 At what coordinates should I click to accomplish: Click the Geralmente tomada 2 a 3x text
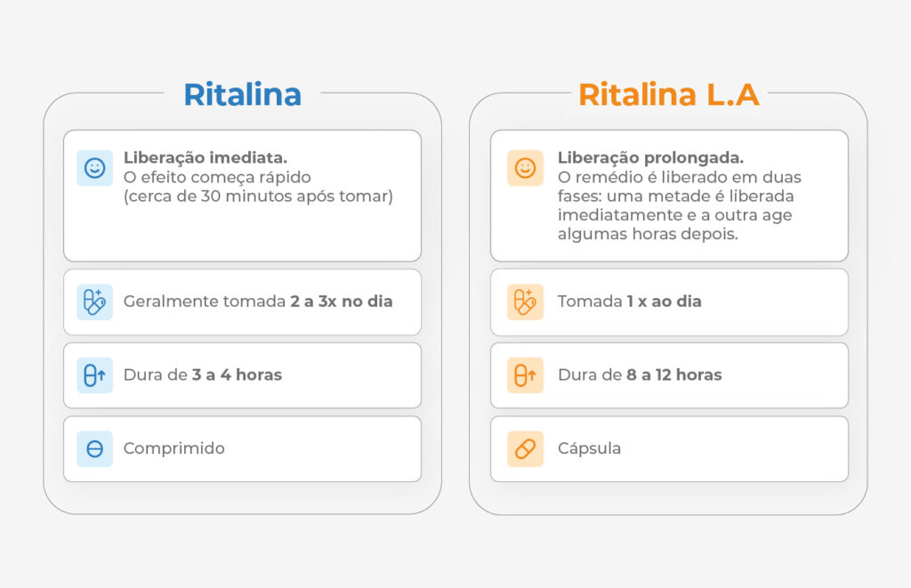coord(258,302)
